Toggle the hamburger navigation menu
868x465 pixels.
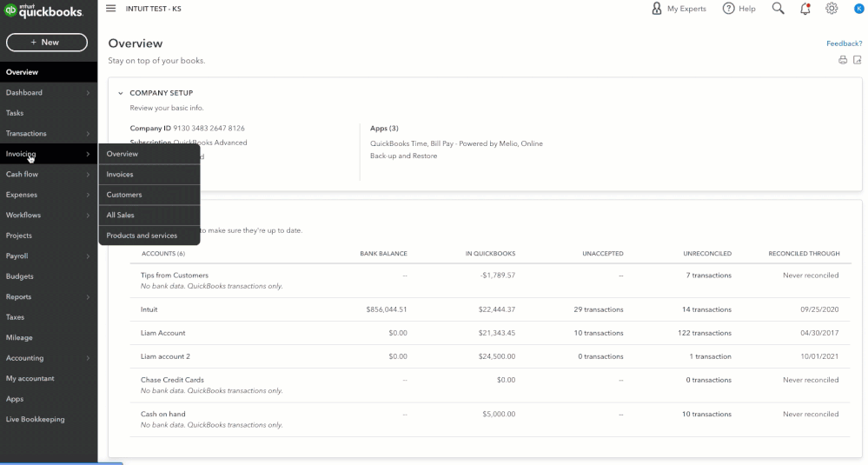click(x=110, y=9)
